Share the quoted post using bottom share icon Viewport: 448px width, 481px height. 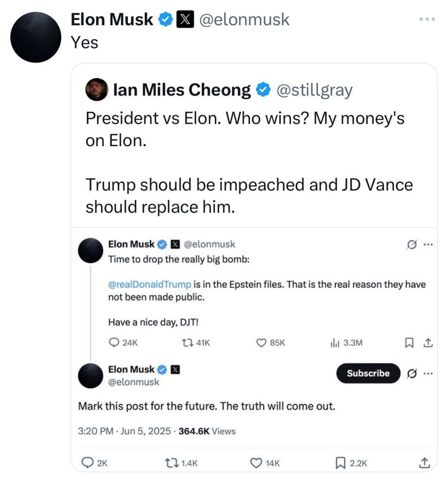[424, 463]
